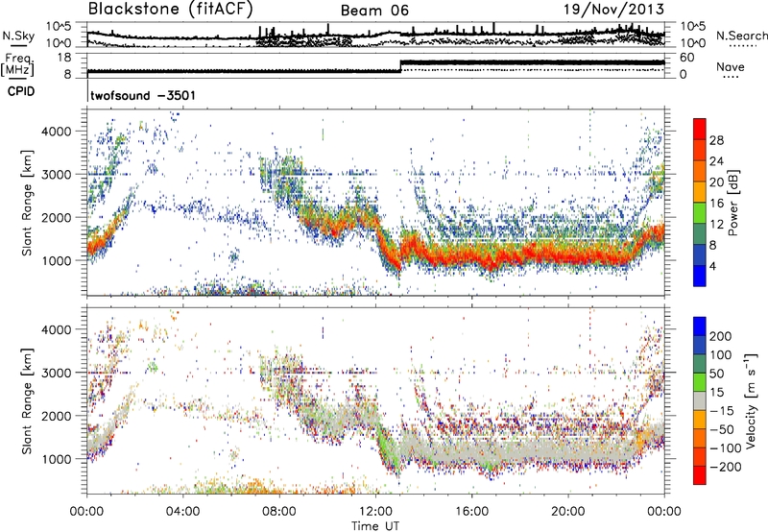The image size is (768, 532).
Task: Click the '20:00' time tick label
Action: (568, 512)
